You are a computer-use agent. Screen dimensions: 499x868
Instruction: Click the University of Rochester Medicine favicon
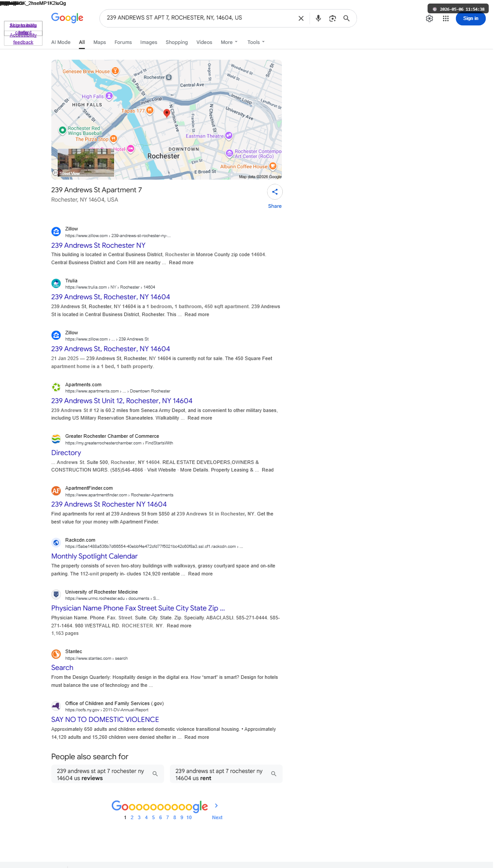[56, 595]
